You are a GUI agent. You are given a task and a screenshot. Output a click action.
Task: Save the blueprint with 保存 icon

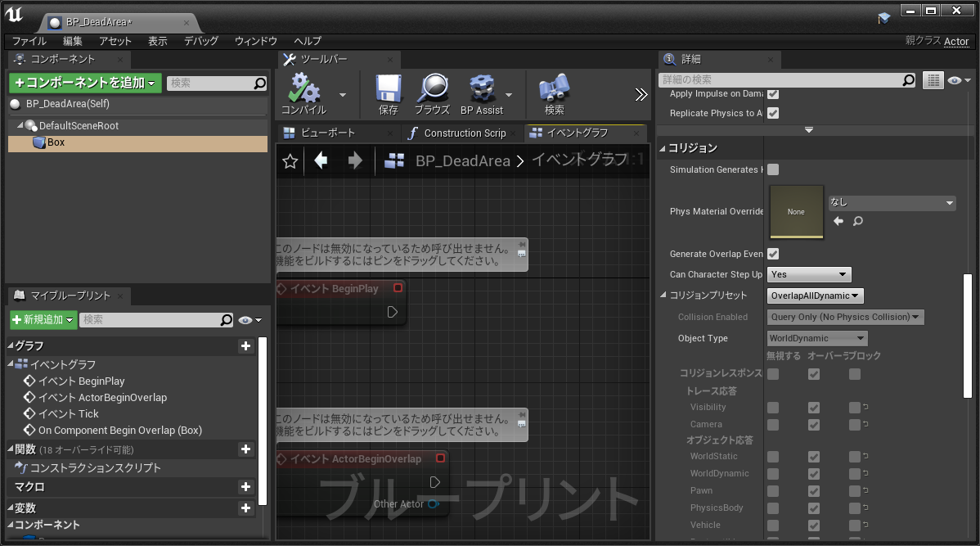388,88
